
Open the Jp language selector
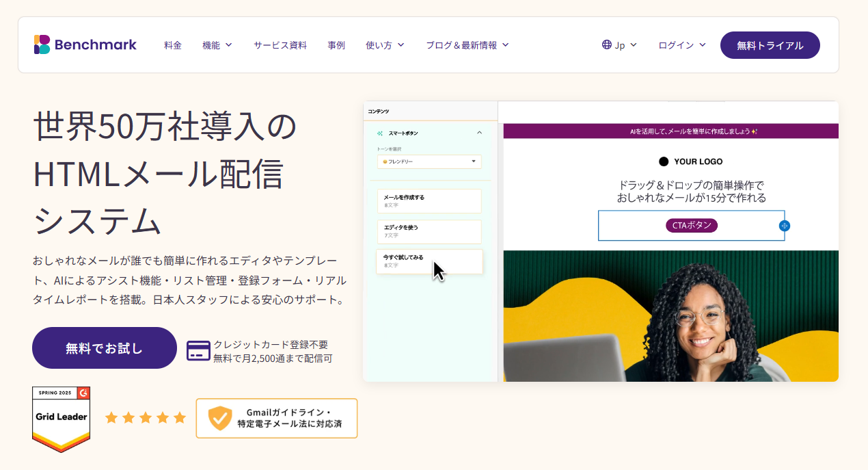click(619, 45)
